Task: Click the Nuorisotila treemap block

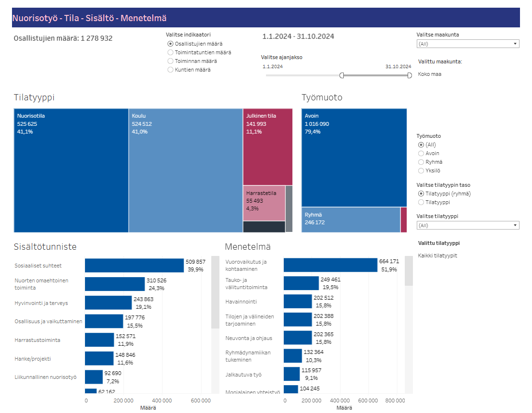Action: [x=71, y=170]
